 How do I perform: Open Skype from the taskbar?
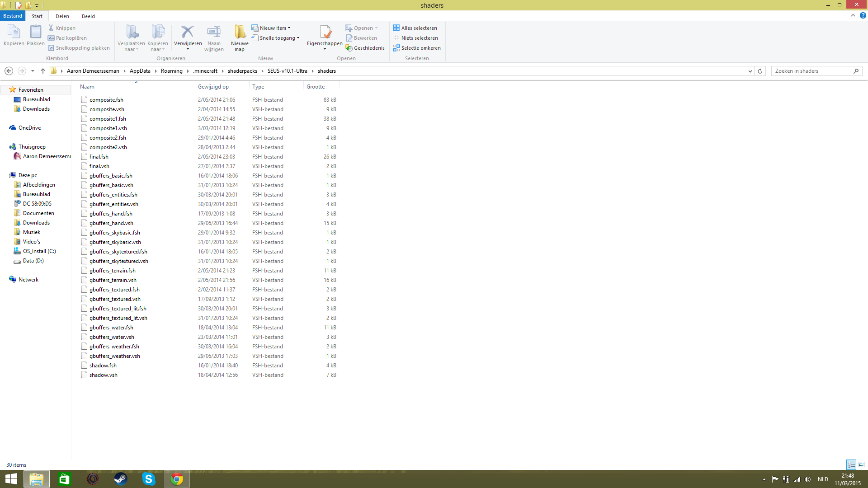click(149, 479)
